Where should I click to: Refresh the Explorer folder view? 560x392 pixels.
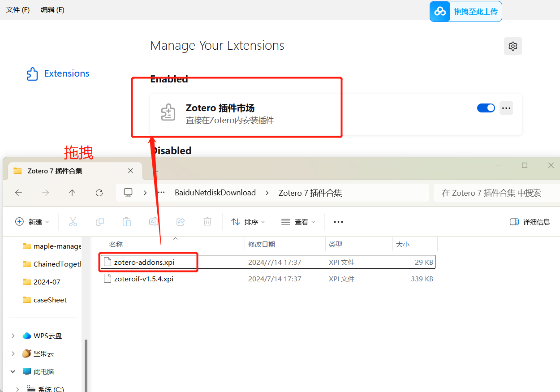tap(99, 193)
